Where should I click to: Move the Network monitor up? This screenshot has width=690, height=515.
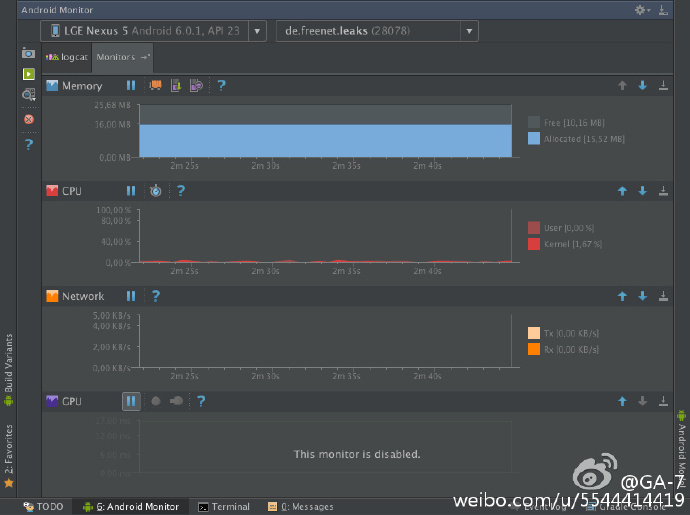pos(622,296)
